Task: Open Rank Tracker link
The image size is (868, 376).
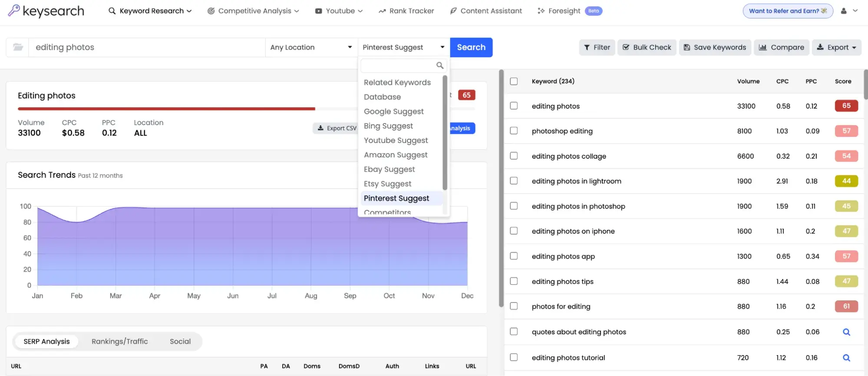Action: [406, 11]
